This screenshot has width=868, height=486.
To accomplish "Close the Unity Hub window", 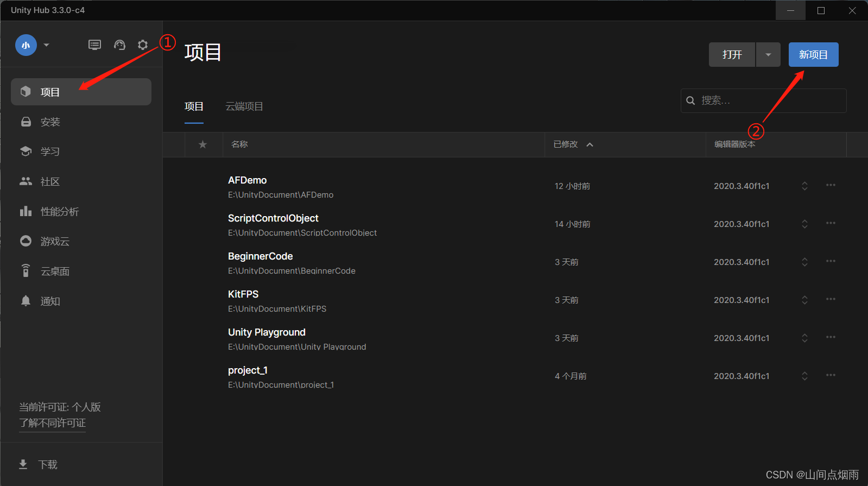I will coord(852,10).
